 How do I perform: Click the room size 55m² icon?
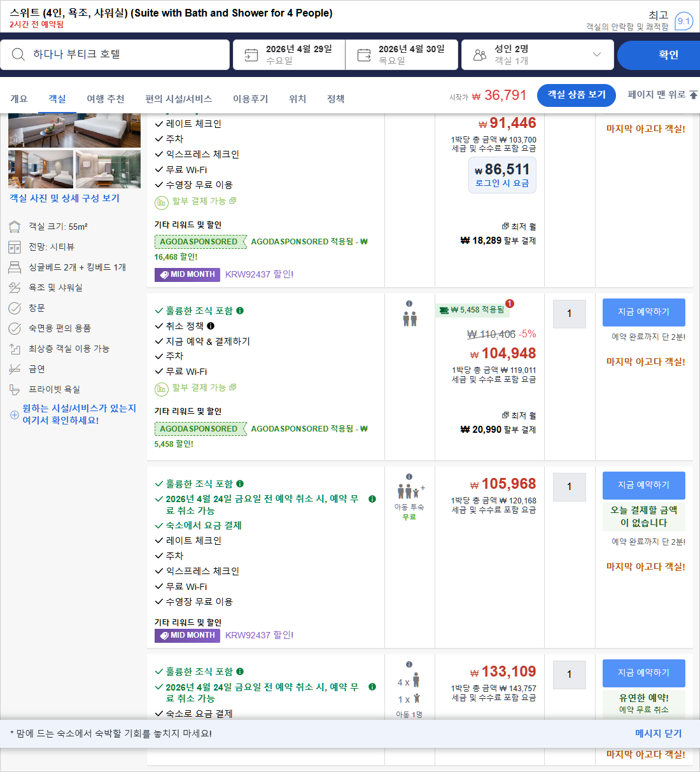(15, 227)
